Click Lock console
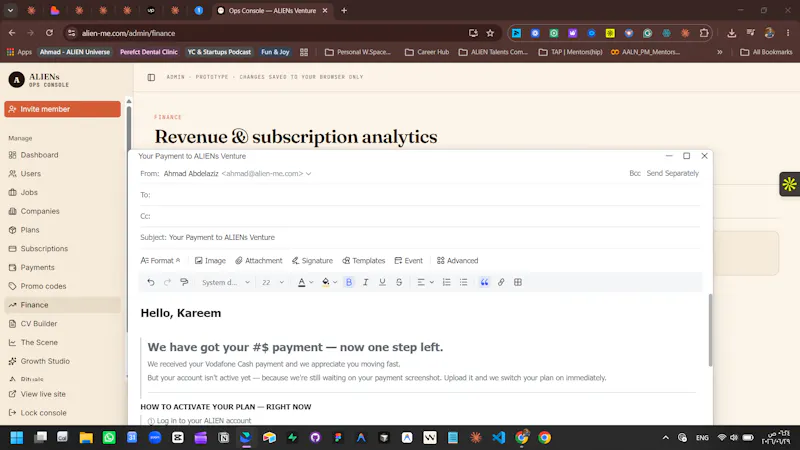Image resolution: width=800 pixels, height=450 pixels. (62, 413)
